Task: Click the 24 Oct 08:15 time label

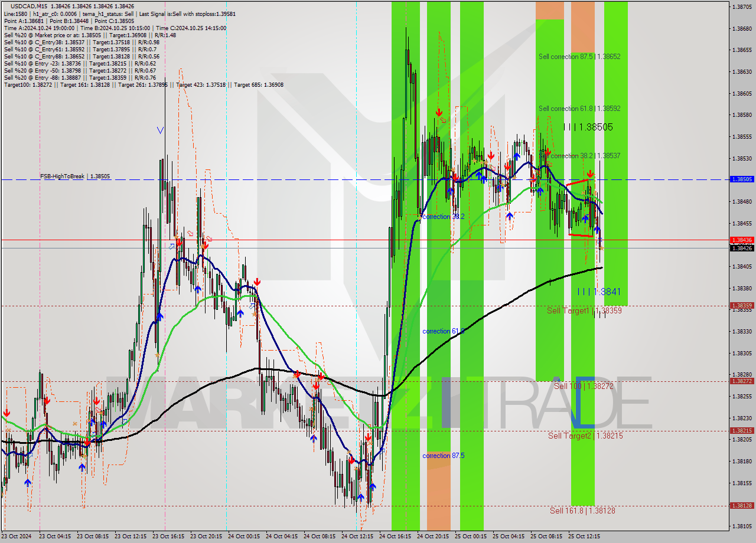Action: (x=320, y=537)
